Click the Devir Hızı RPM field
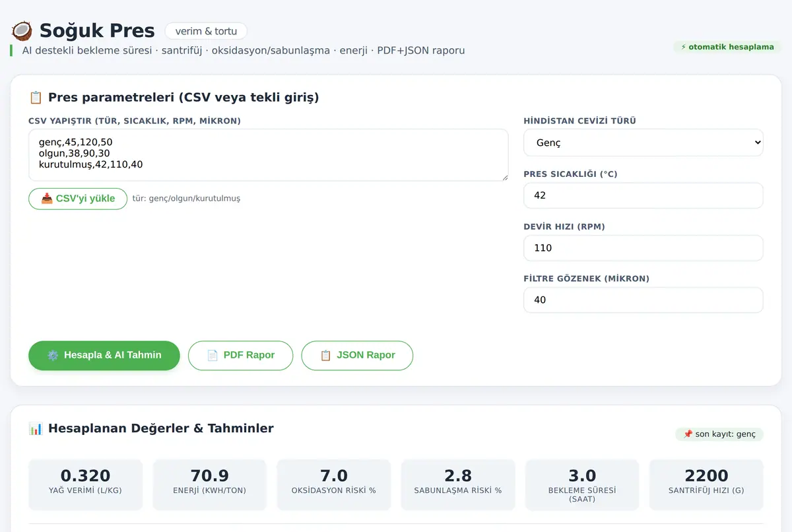 click(x=643, y=248)
